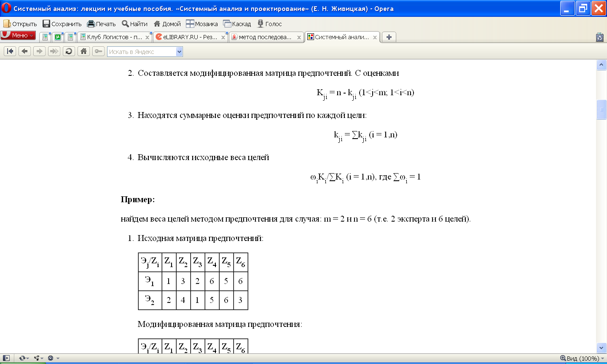Click the formula ωᵢKᵢ/∑Kᵢ text
Screen dimensions: 607x364
(x=365, y=177)
